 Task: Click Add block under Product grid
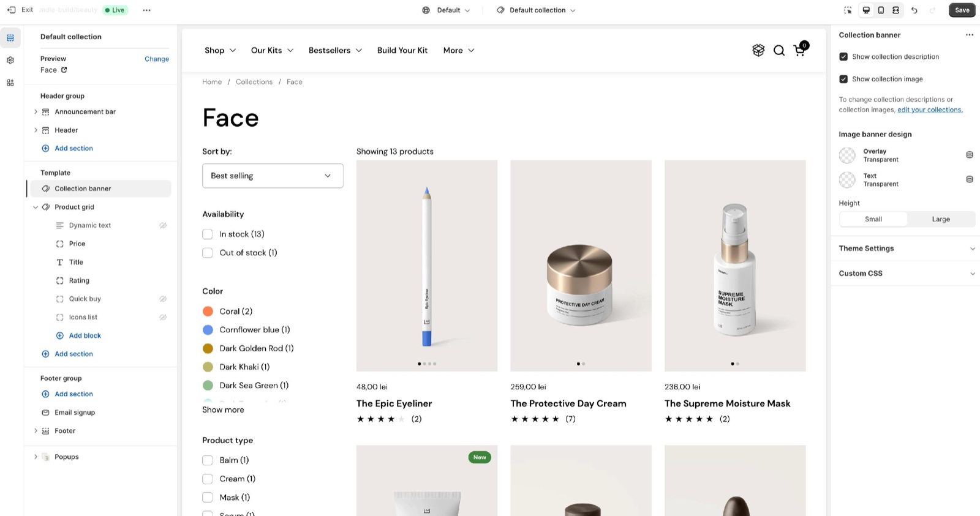point(78,335)
